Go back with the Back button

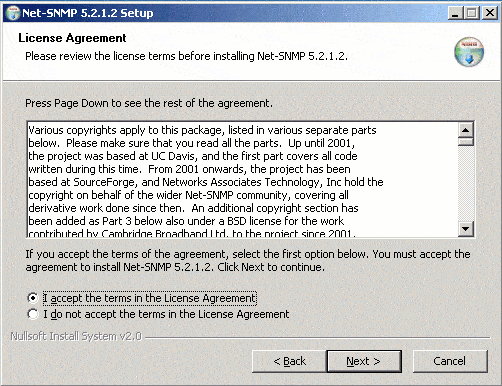click(289, 361)
